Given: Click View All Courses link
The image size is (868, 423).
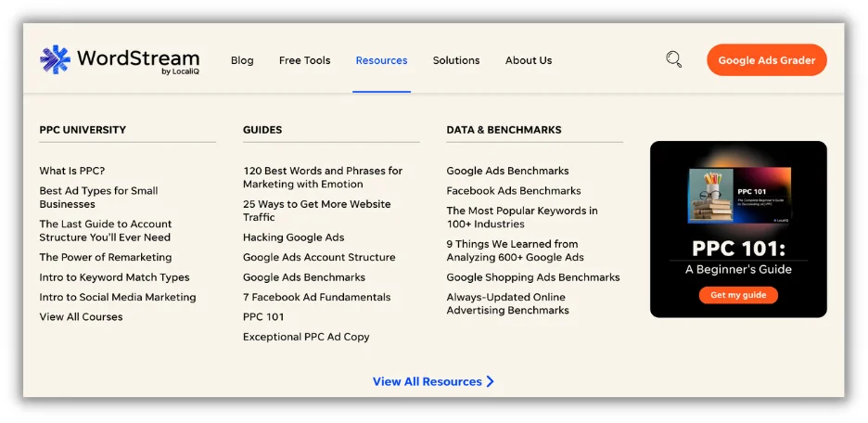Looking at the screenshot, I should (x=81, y=317).
